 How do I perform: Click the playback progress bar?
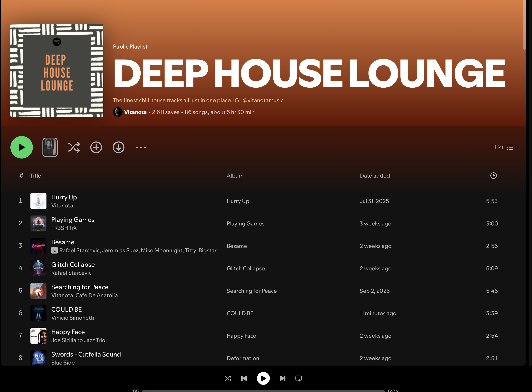click(263, 391)
